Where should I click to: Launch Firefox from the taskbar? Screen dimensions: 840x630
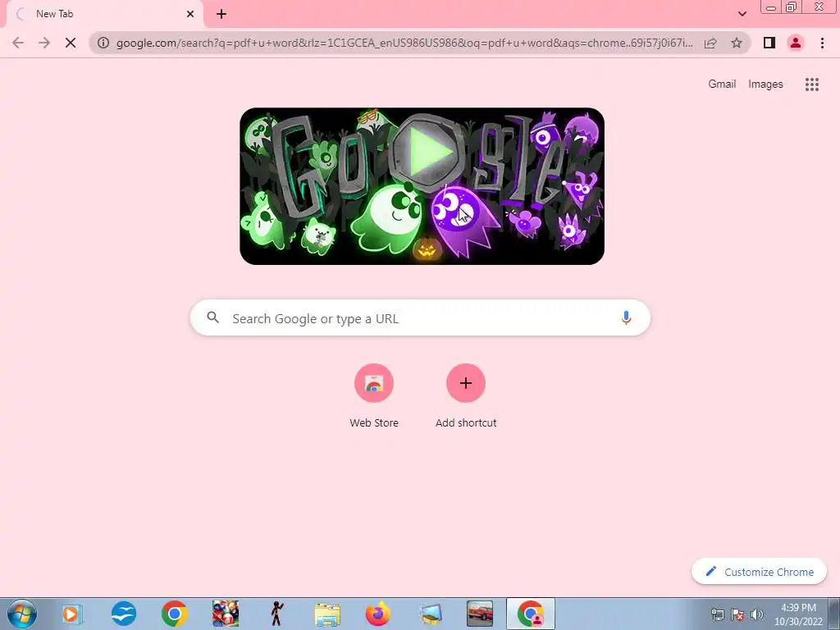coord(377,614)
